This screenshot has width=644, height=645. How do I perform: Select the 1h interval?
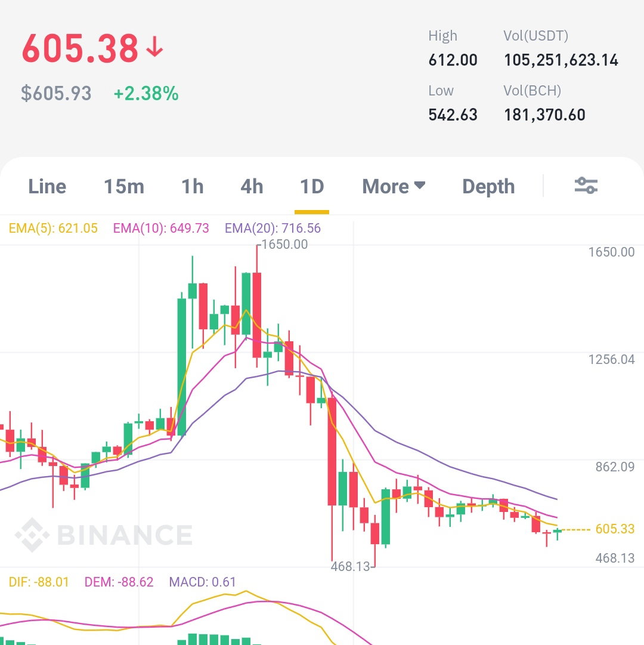pos(193,186)
